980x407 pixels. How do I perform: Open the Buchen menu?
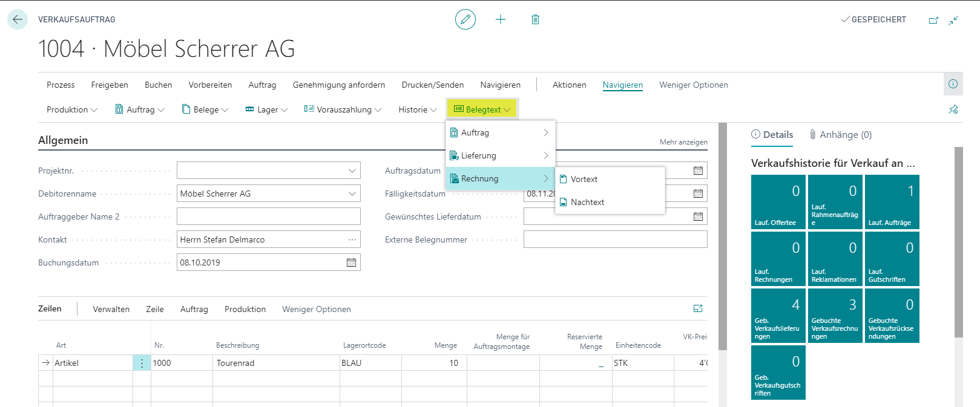[x=158, y=85]
